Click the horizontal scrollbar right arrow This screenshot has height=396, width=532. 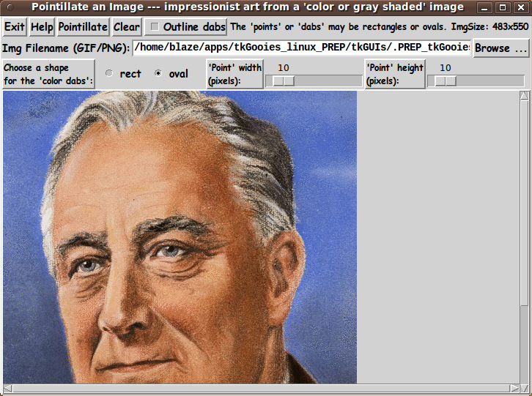pyautogui.click(x=514, y=388)
